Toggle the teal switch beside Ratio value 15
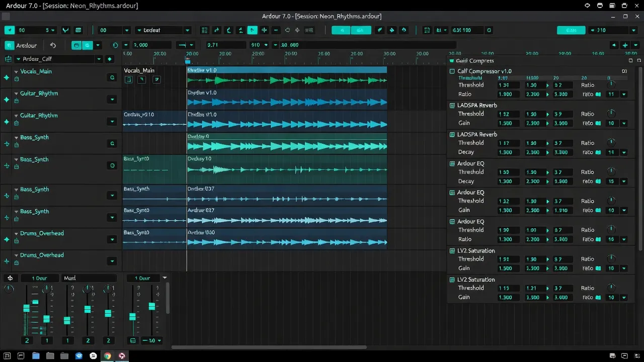This screenshot has height=362, width=644. pyautogui.click(x=598, y=181)
